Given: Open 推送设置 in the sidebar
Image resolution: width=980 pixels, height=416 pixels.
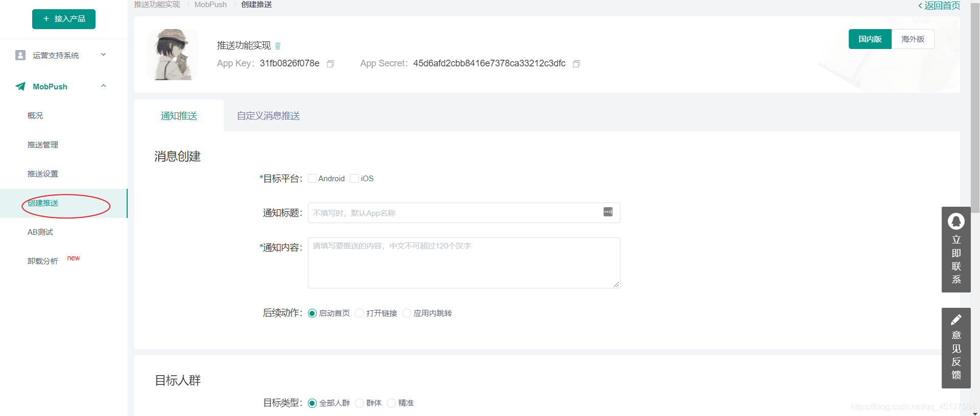Looking at the screenshot, I should tap(43, 174).
